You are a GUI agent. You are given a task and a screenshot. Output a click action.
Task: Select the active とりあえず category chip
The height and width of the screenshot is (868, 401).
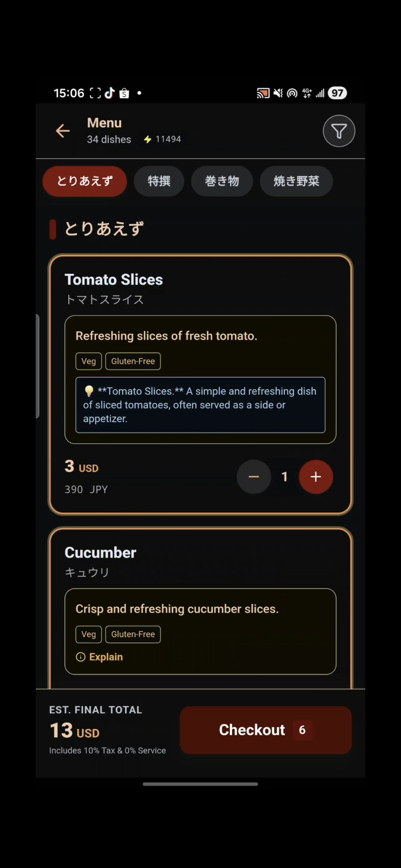[x=84, y=181]
